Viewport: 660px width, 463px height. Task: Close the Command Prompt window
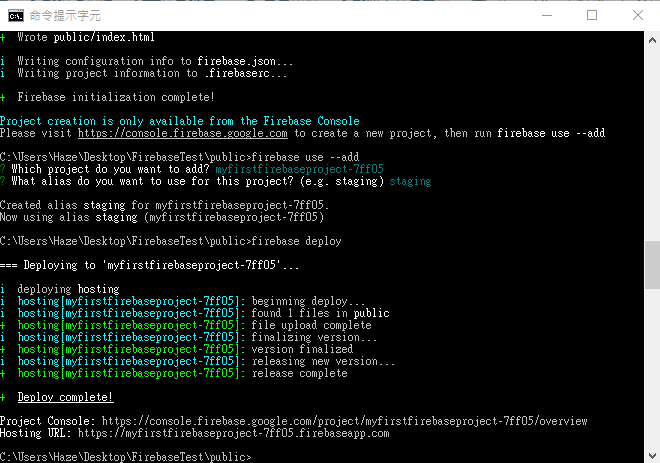638,16
